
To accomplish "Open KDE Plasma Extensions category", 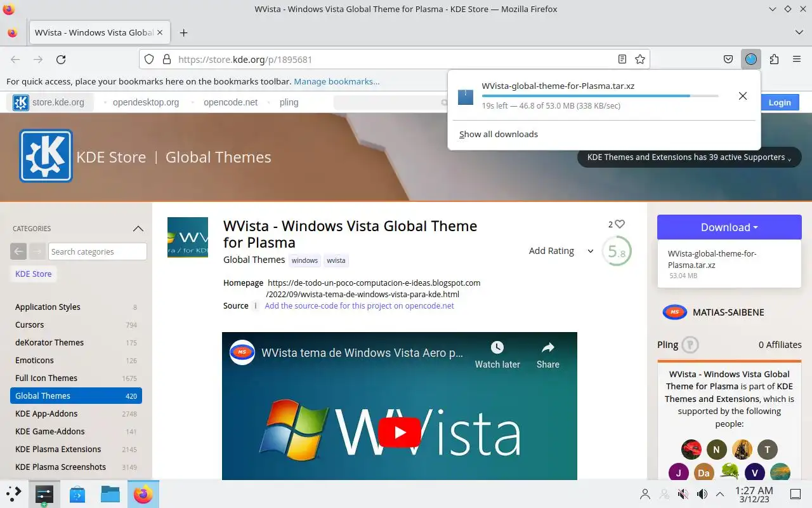I will pyautogui.click(x=76, y=449).
